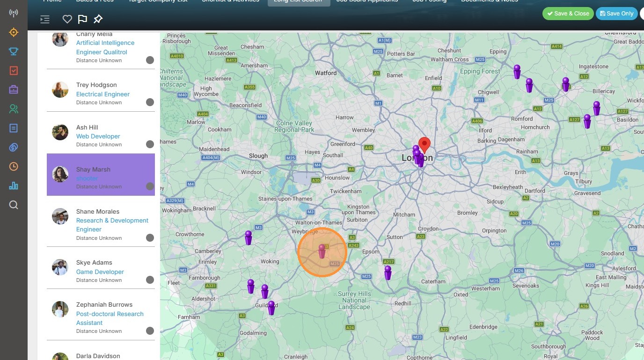Open Research & Development Engineer link
The image size is (644, 360).
point(112,225)
